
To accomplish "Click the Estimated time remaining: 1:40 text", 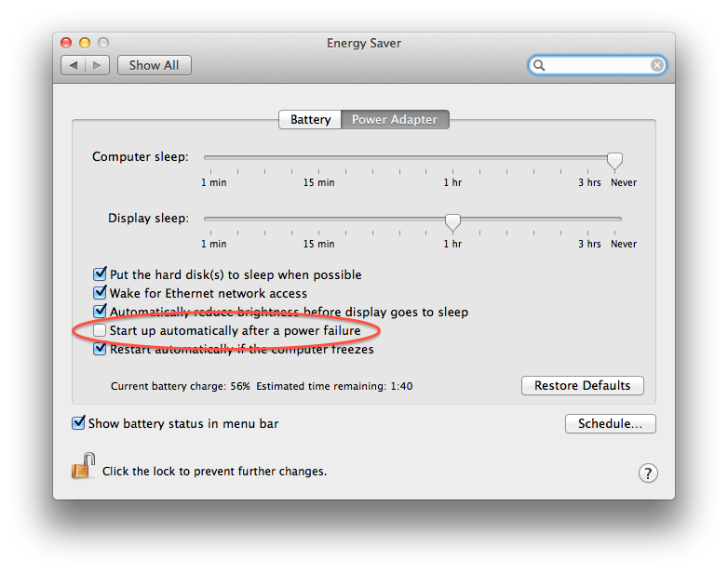I will 334,386.
